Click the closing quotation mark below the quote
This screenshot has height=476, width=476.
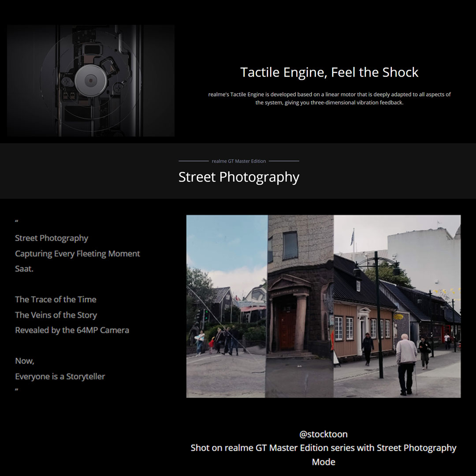pyautogui.click(x=17, y=390)
